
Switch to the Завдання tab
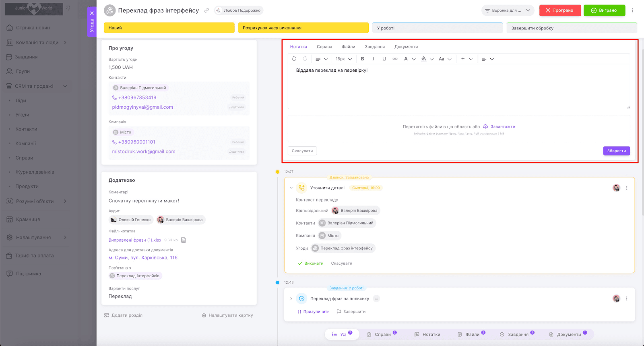click(375, 47)
